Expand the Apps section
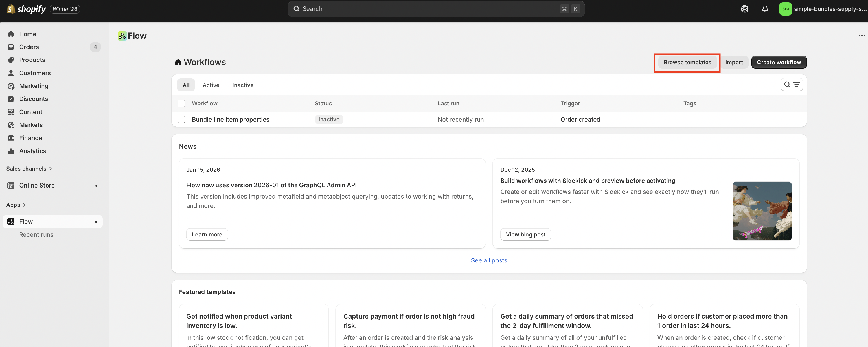Image resolution: width=868 pixels, height=347 pixels. (16, 205)
